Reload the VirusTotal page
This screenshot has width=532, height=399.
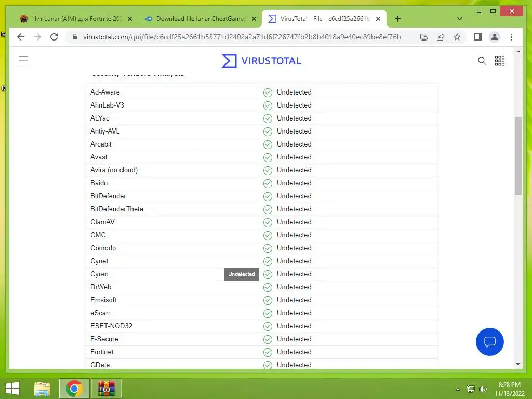point(54,37)
